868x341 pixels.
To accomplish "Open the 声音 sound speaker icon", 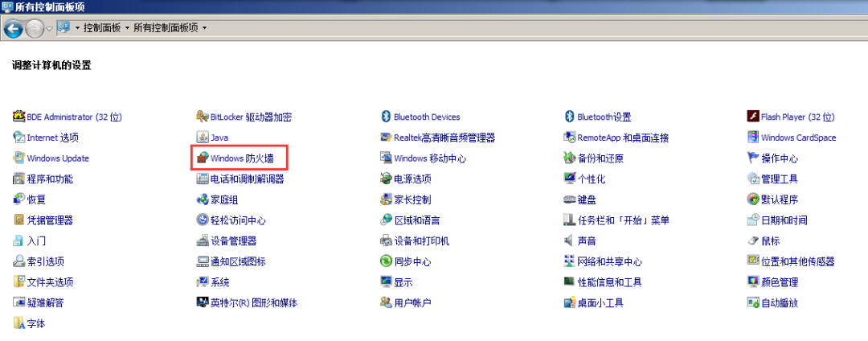I will point(570,241).
